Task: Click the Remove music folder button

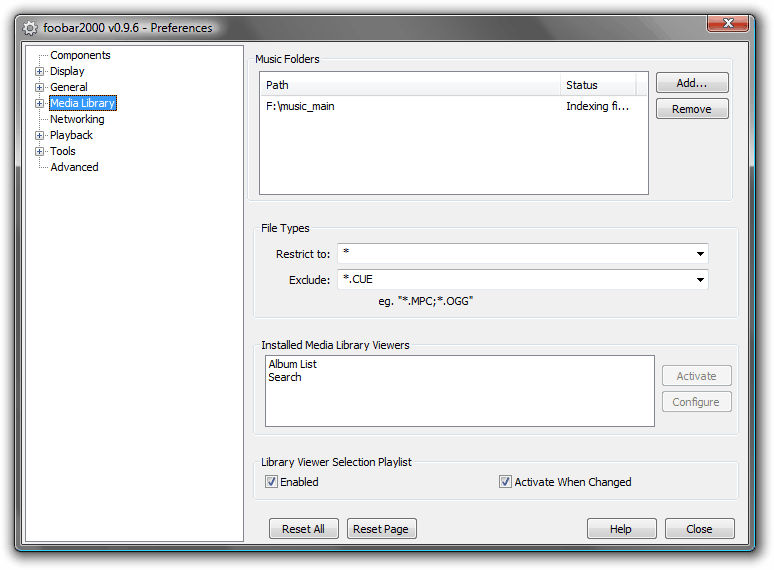Action: click(x=692, y=109)
